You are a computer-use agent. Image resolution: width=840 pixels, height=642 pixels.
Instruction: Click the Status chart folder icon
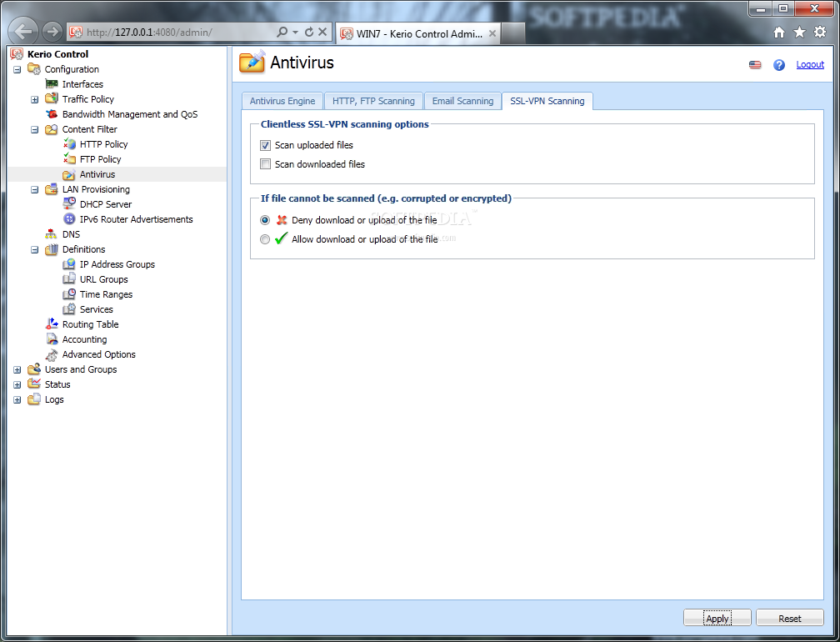(x=33, y=384)
